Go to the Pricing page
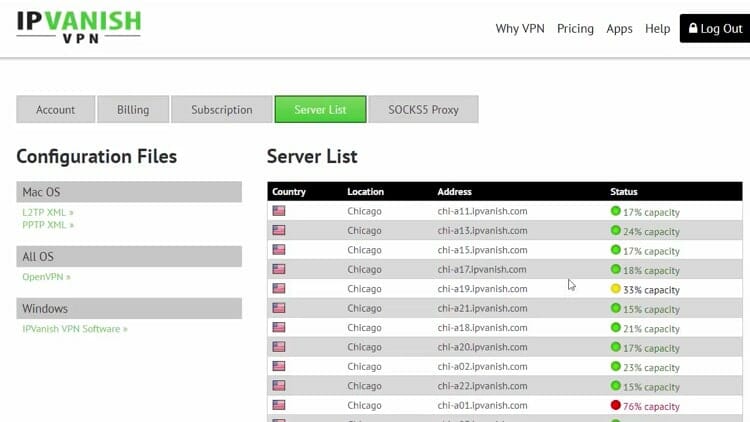This screenshot has height=422, width=750. coord(575,29)
